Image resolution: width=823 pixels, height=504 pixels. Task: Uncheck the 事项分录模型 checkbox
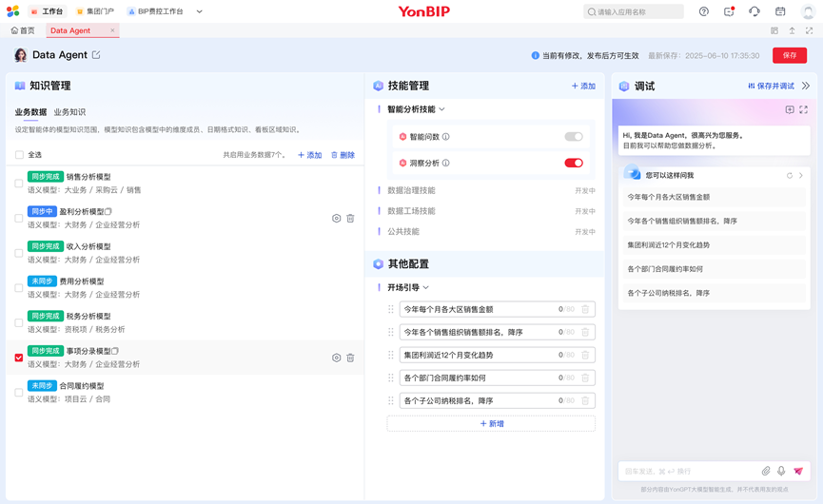[19, 358]
